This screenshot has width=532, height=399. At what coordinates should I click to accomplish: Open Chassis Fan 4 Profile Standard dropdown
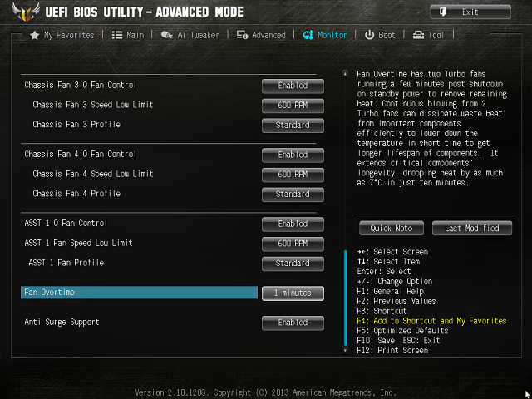tap(293, 195)
